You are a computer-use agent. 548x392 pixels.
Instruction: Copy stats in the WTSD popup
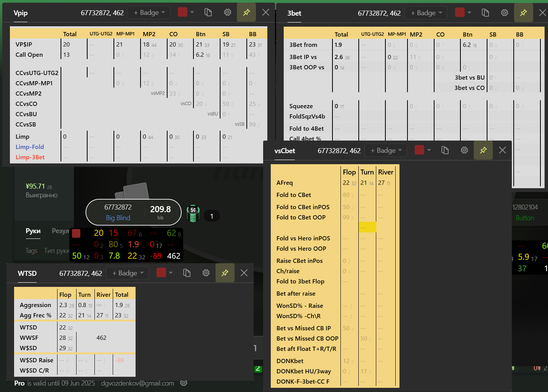(x=187, y=273)
